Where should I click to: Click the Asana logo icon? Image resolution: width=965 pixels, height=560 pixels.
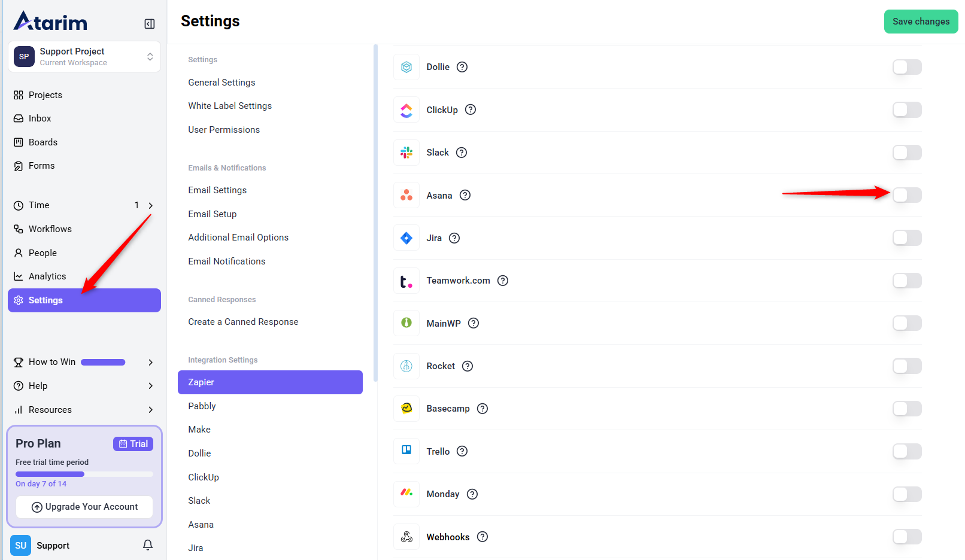click(406, 195)
